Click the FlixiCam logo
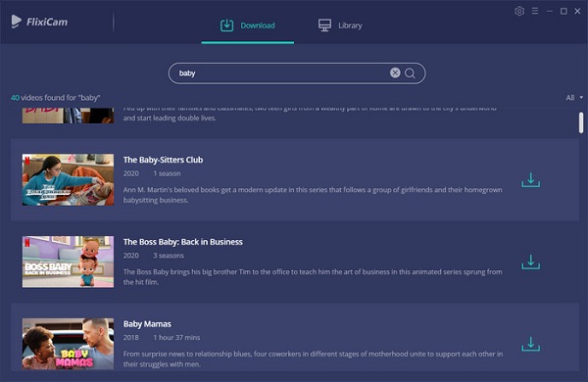 click(x=39, y=22)
